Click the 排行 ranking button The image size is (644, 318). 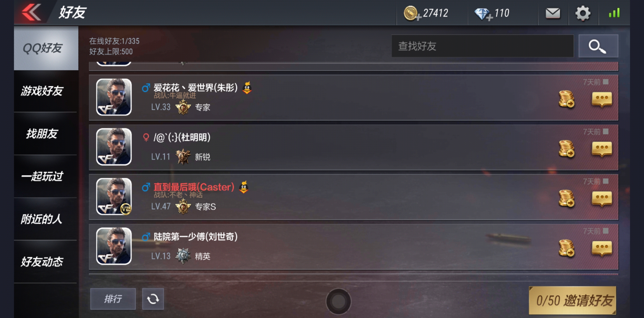(113, 299)
